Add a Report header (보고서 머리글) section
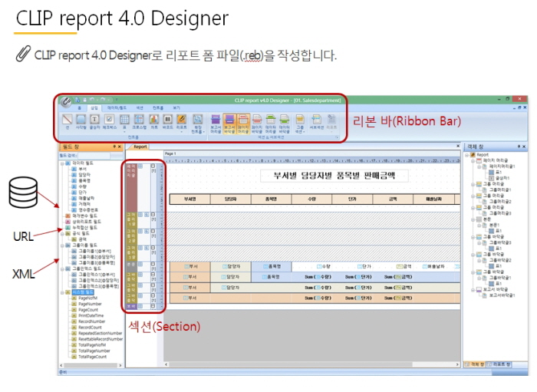Viewport: 537px width, 392px height. tap(216, 124)
